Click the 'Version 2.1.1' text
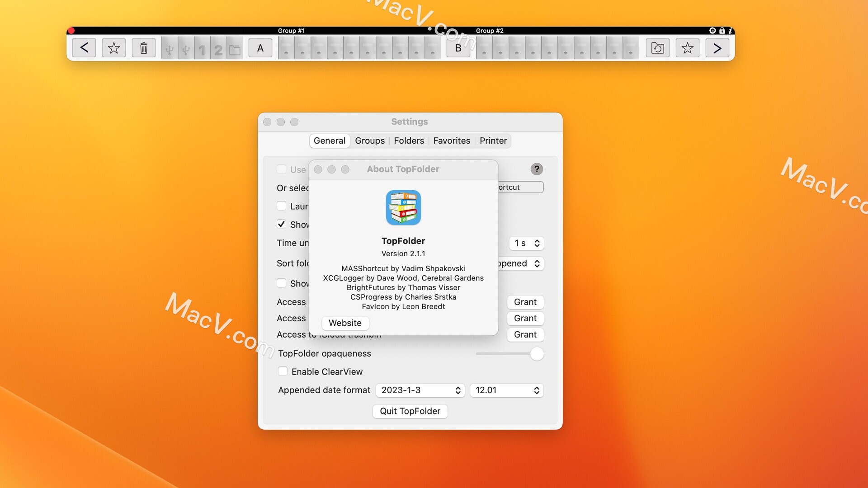The width and height of the screenshot is (868, 488). point(403,253)
